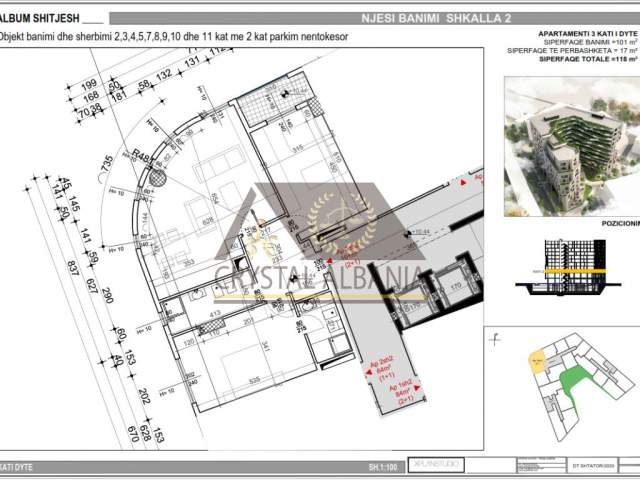Click the 341 bedroom depth dimension

click(266, 347)
